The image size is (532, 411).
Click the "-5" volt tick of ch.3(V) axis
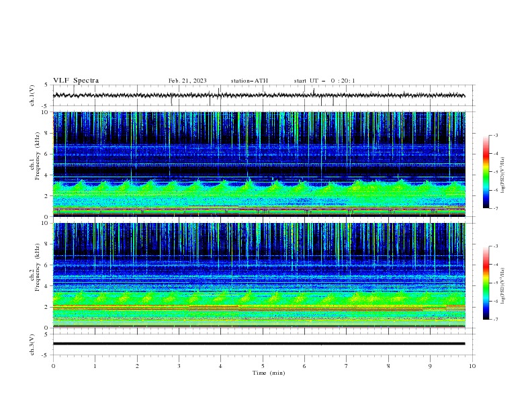point(45,355)
